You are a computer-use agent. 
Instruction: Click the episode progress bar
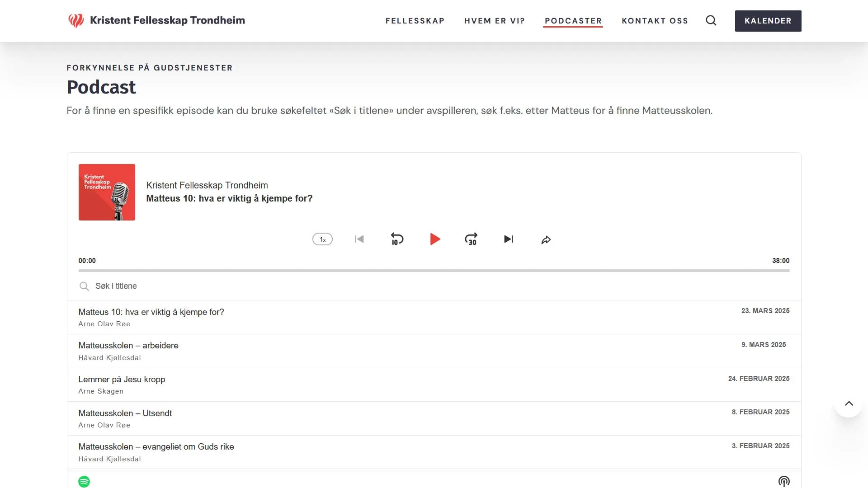(x=434, y=271)
